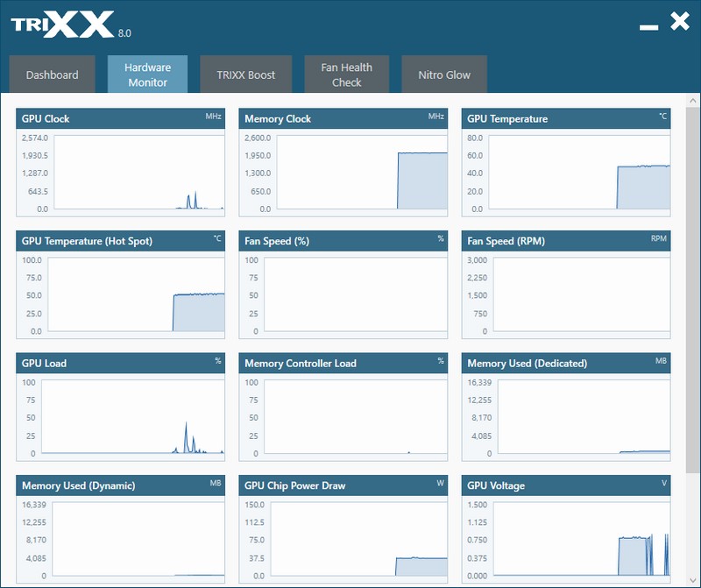
Task: Click the scrollbar down arrow
Action: [x=693, y=580]
